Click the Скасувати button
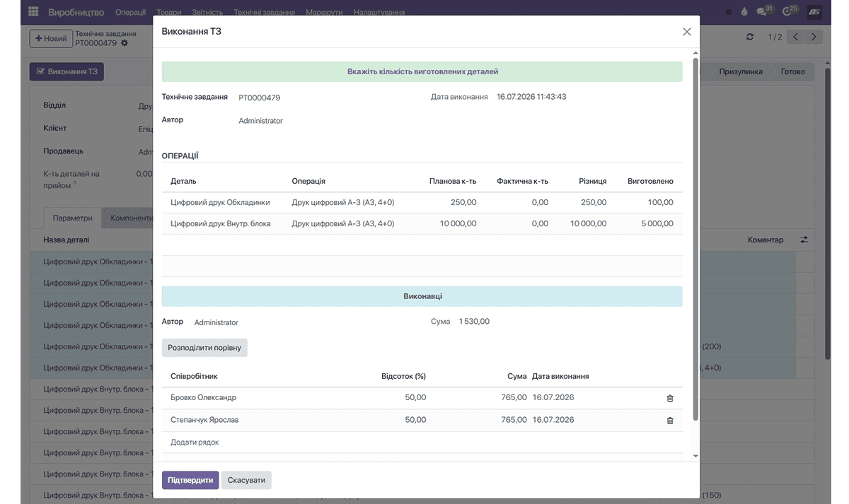The image size is (849, 504). (246, 480)
